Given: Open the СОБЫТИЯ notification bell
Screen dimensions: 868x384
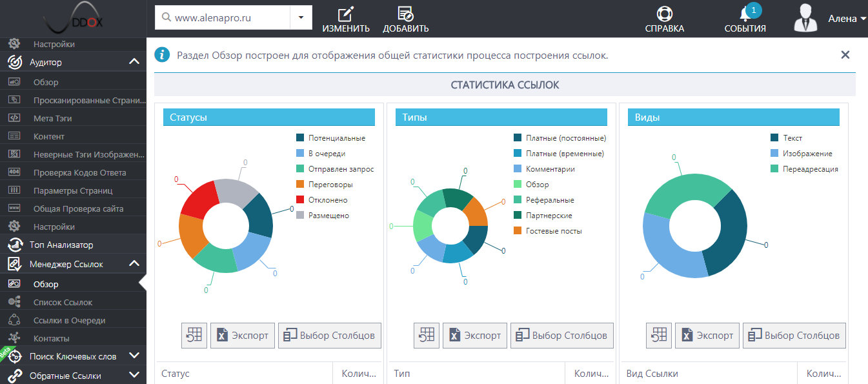Looking at the screenshot, I should click(x=745, y=14).
